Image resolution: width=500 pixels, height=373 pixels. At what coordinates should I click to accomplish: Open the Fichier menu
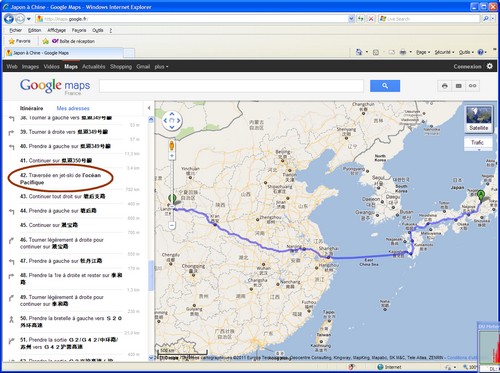15,30
